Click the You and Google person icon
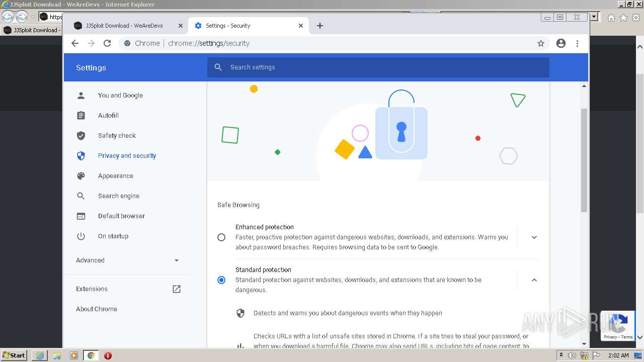The width and height of the screenshot is (644, 362). [x=81, y=96]
